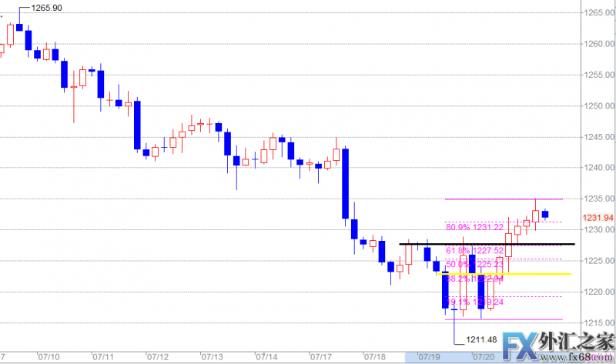The height and width of the screenshot is (364, 616).
Task: Click the 1260.00 price axis label
Action: click(x=599, y=44)
